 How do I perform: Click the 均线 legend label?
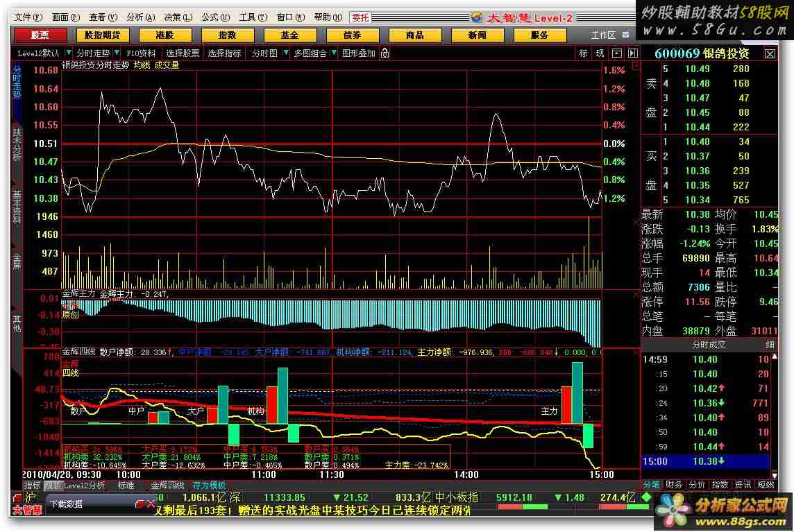click(x=142, y=65)
